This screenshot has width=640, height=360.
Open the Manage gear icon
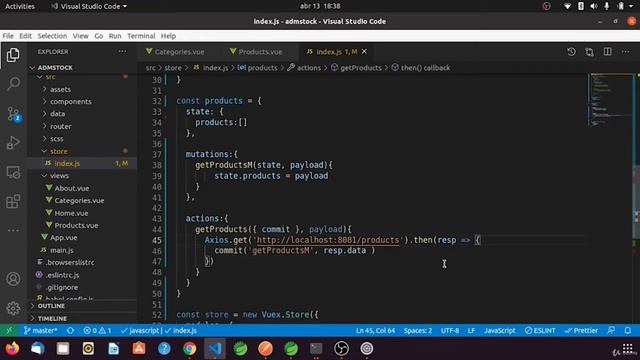point(13,308)
